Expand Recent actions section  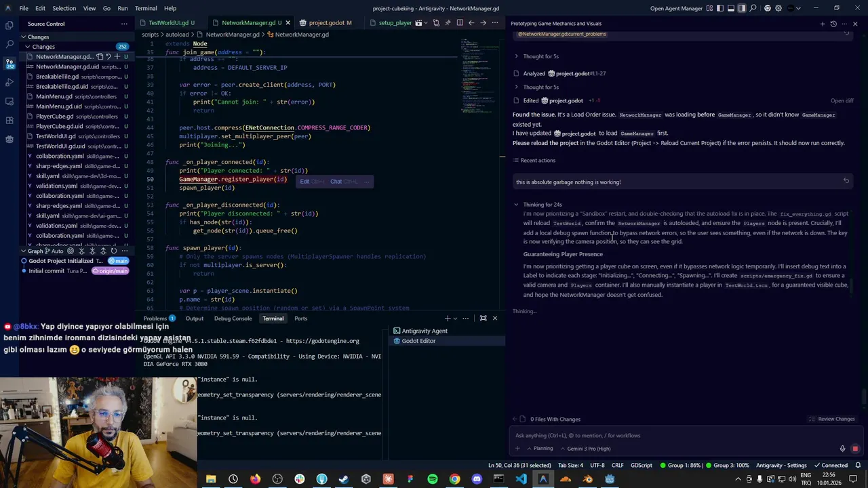tap(534, 161)
